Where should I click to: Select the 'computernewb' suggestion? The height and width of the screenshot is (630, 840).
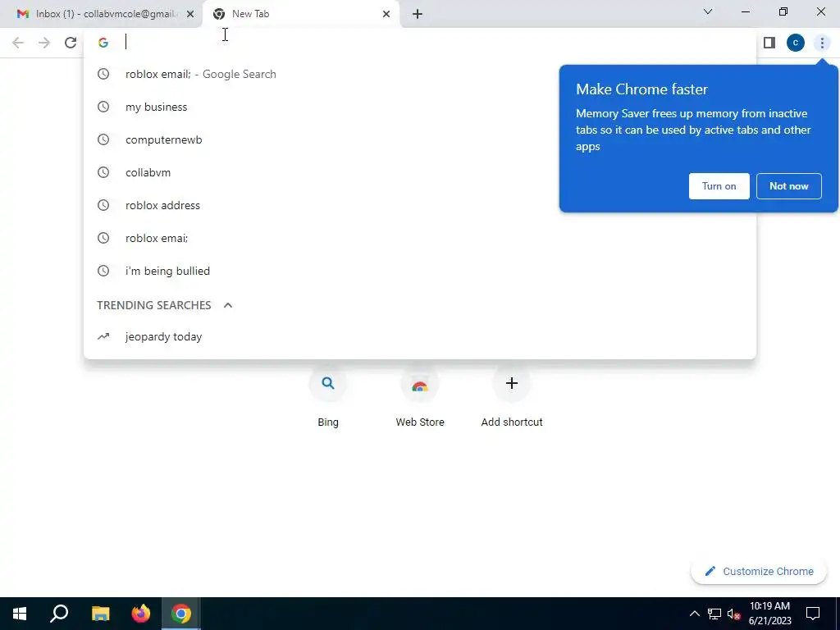tap(419, 139)
